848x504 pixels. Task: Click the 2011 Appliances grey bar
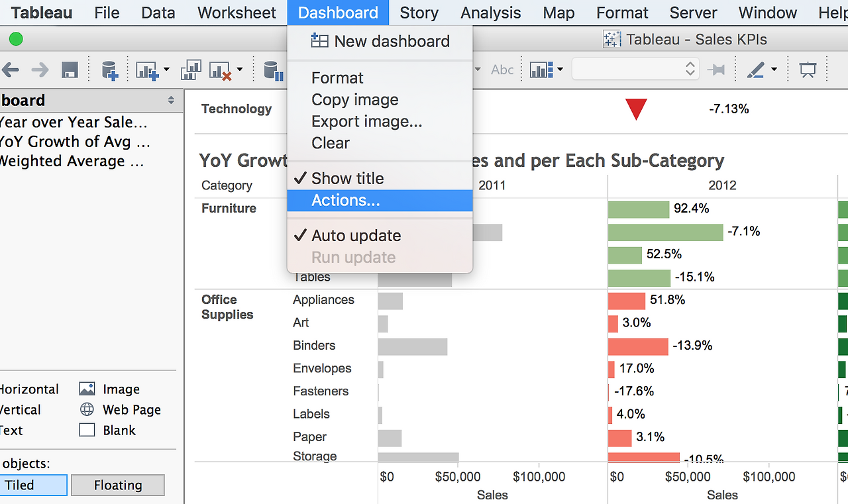coord(390,301)
